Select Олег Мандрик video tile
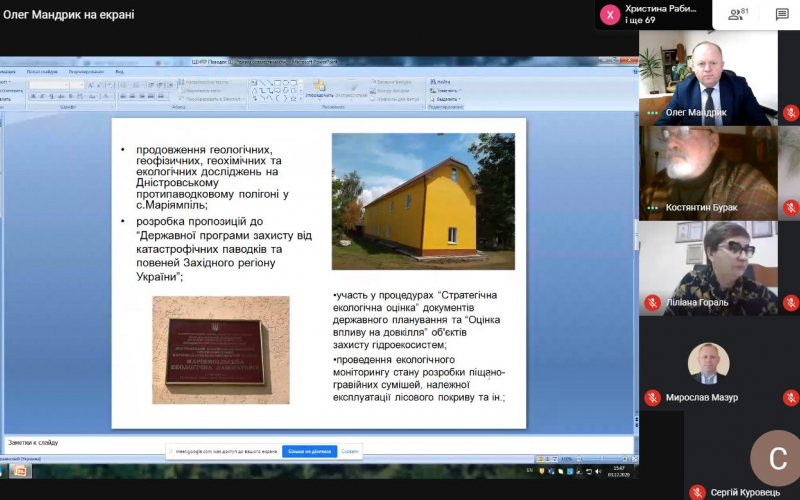This screenshot has height=500, width=800. click(709, 78)
